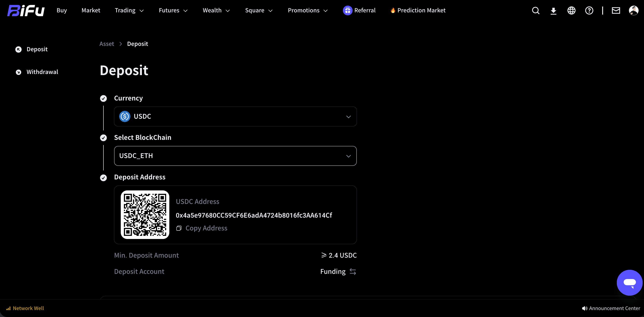This screenshot has height=317, width=644.
Task: Open the live chat support bubble
Action: coord(630,283)
